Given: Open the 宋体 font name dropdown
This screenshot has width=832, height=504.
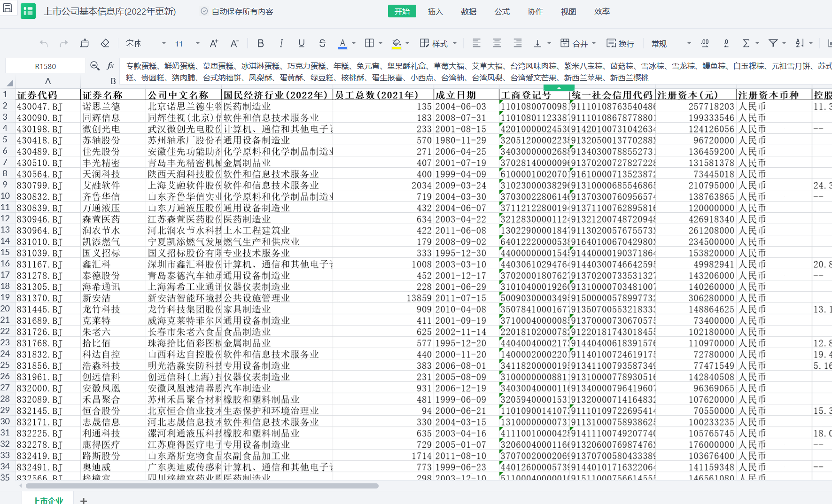Looking at the screenshot, I should pos(146,44).
